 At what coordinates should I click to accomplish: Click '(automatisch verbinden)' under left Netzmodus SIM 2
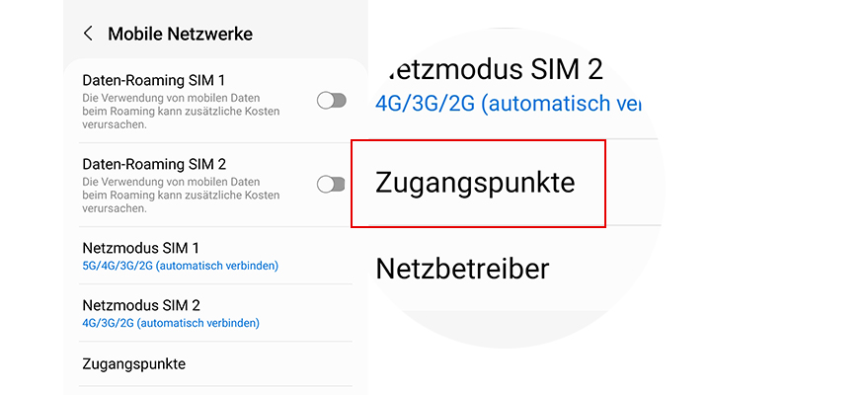pos(198,323)
